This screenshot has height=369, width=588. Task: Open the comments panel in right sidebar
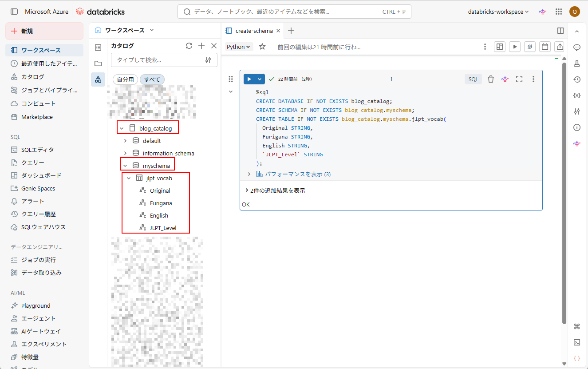pos(577,48)
